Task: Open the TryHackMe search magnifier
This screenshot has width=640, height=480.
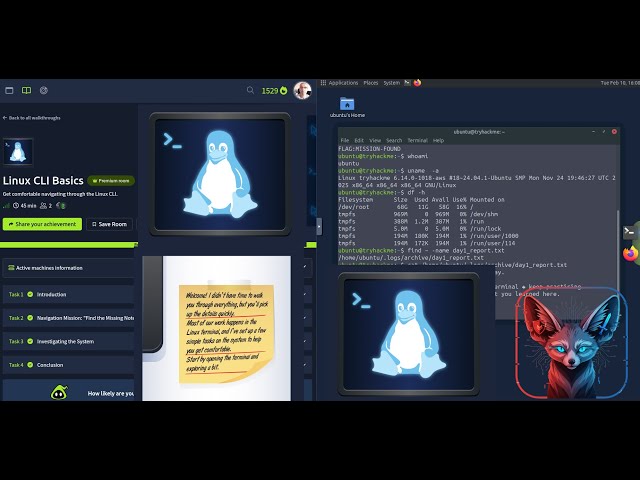Action: point(250,90)
